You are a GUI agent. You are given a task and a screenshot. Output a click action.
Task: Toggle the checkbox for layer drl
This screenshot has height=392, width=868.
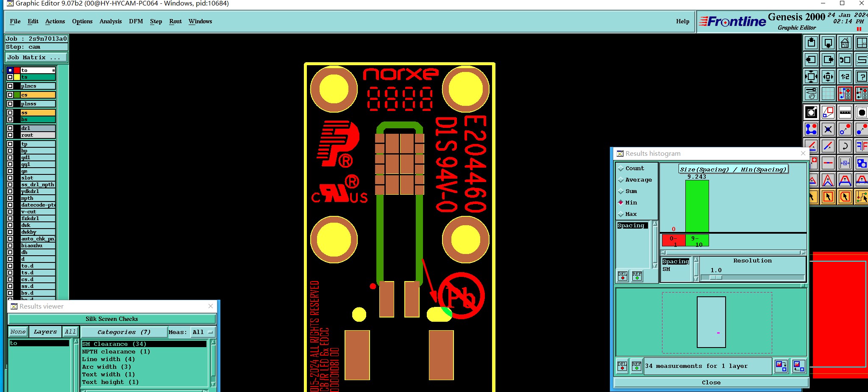tap(10, 128)
